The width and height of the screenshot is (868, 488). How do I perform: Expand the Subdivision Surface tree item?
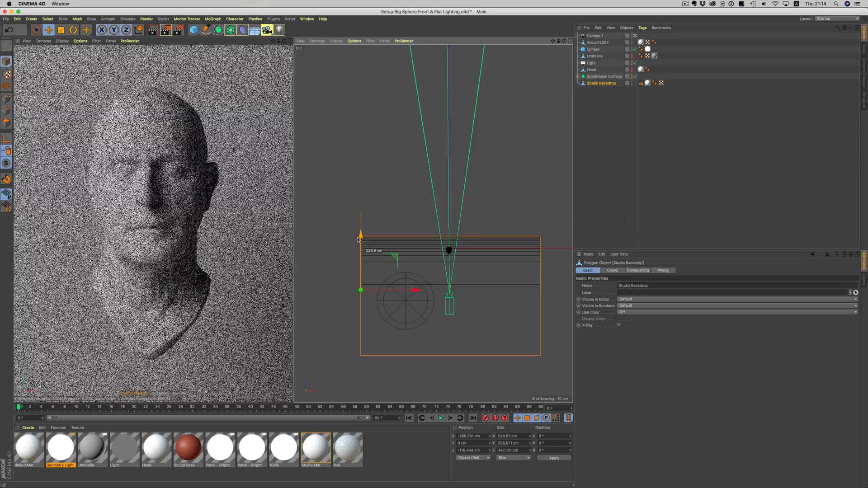[578, 76]
